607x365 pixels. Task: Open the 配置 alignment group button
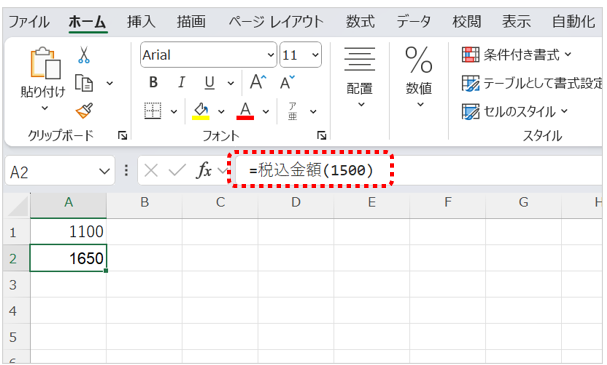pos(360,77)
